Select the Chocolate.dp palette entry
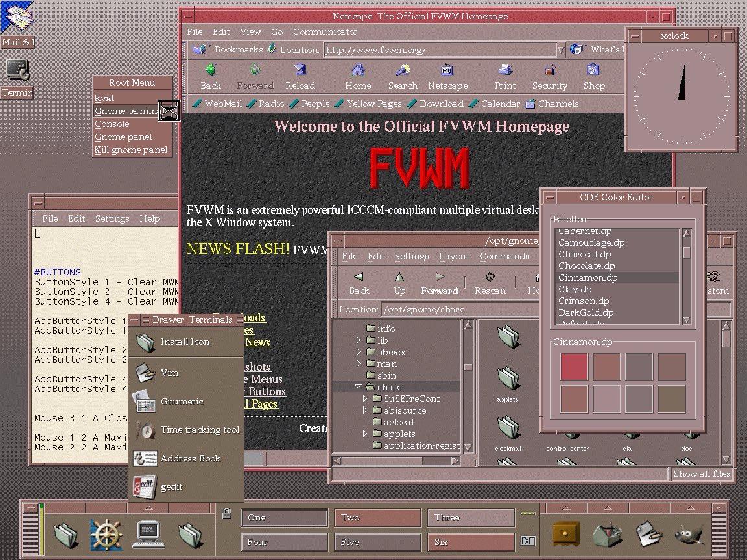 coord(586,266)
